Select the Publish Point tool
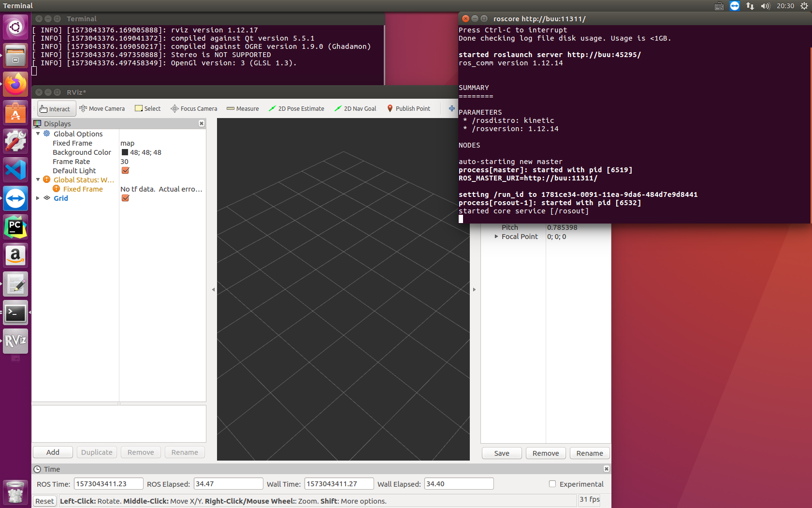 point(408,108)
